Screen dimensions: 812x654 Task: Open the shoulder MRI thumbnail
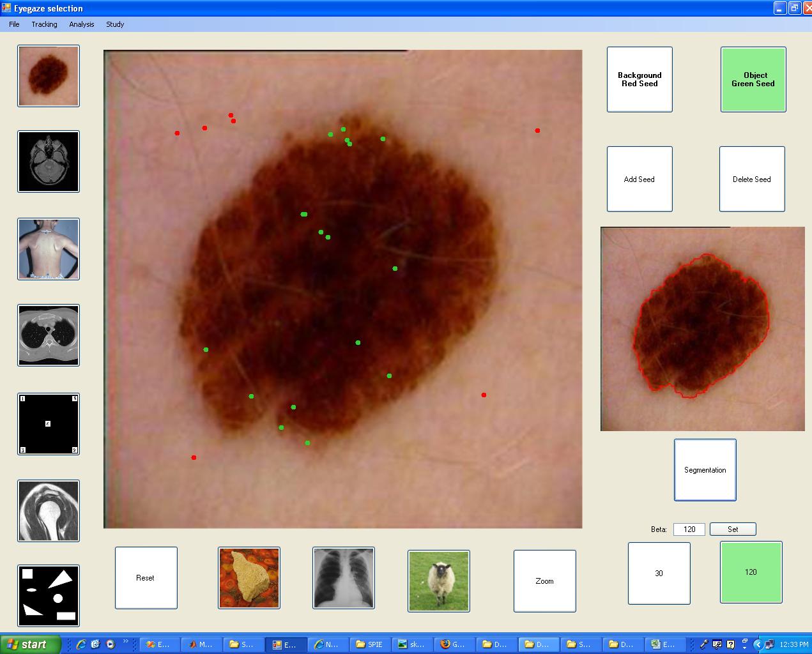(49, 511)
